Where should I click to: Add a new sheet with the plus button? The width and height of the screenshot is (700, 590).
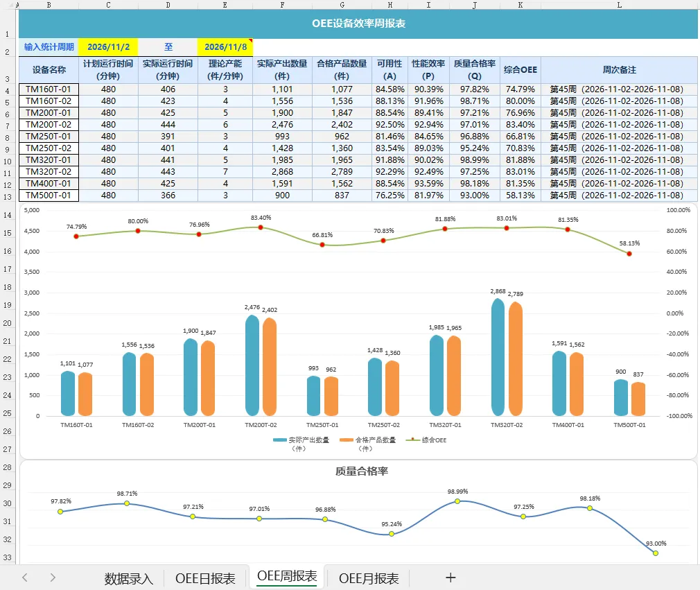(450, 578)
